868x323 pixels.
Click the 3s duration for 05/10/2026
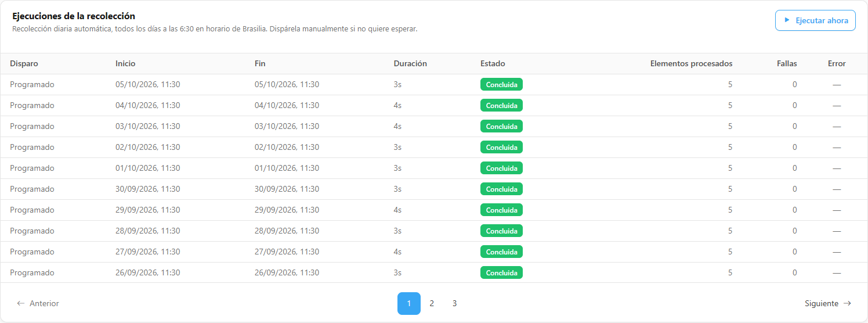pyautogui.click(x=397, y=84)
